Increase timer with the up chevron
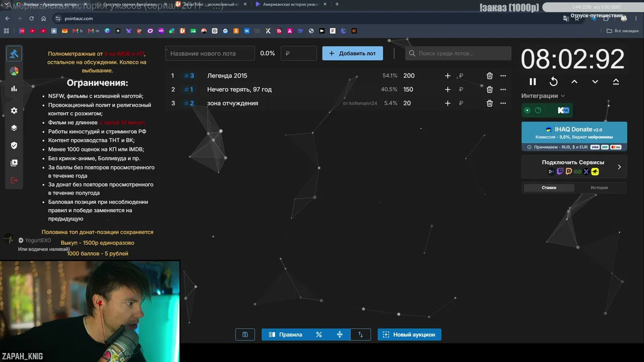Image resolution: width=644 pixels, height=362 pixels. coord(574,81)
